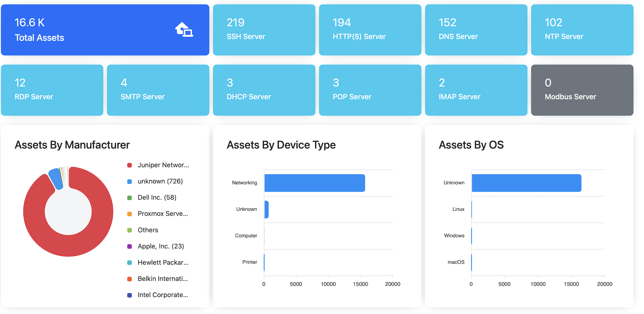Image resolution: width=644 pixels, height=314 pixels.
Task: Select the Unknown bar in Device Type chart
Action: coord(266,209)
